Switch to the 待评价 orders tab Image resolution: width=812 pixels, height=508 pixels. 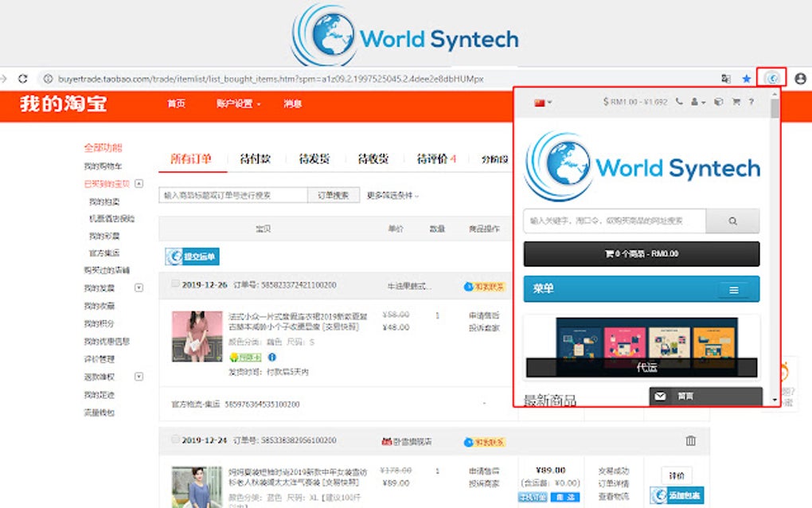433,158
